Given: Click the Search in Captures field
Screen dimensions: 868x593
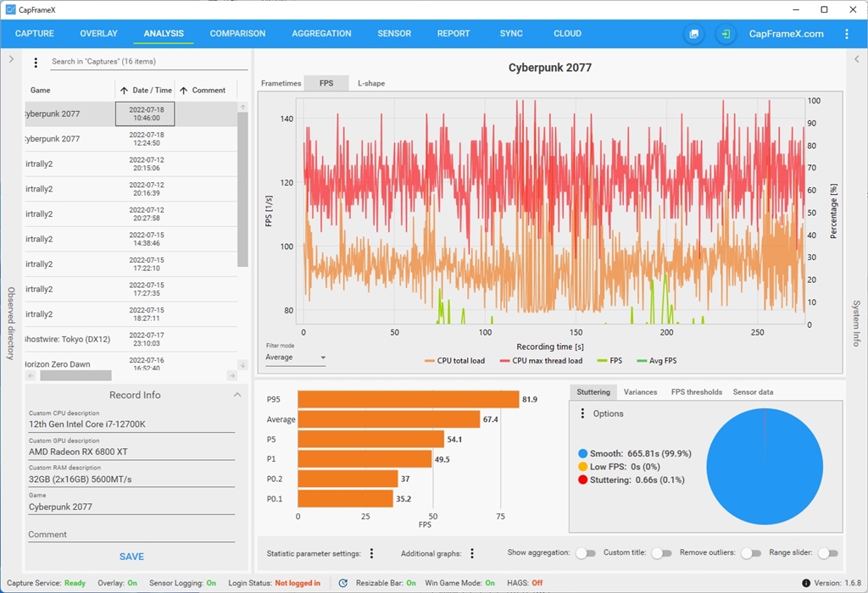Looking at the screenshot, I should (149, 61).
